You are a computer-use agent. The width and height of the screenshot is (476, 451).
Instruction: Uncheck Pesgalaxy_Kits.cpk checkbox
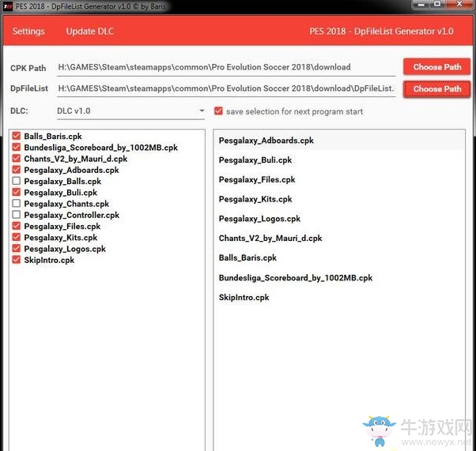click(17, 237)
